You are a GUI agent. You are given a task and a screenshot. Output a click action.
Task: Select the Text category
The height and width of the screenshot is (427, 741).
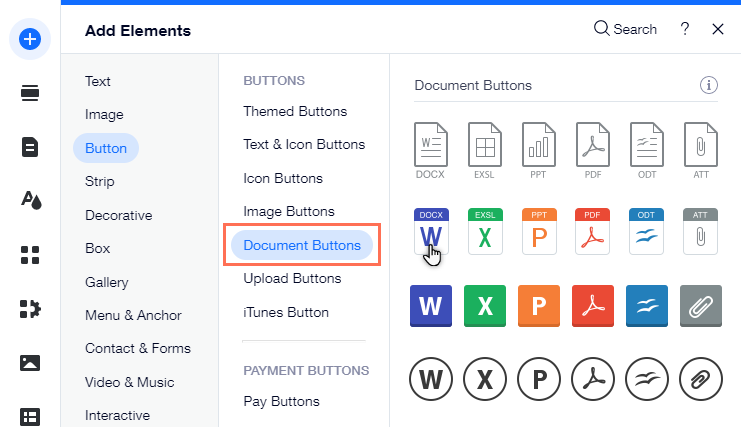(98, 81)
